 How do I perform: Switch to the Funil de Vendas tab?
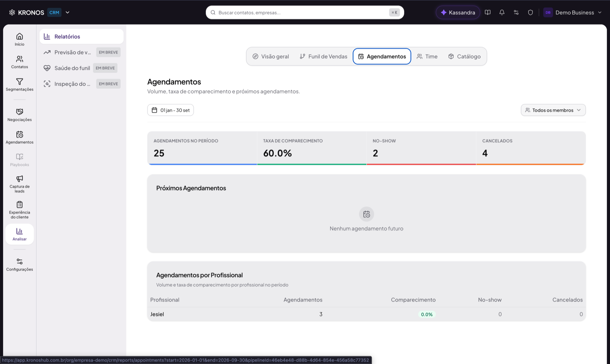pyautogui.click(x=323, y=56)
